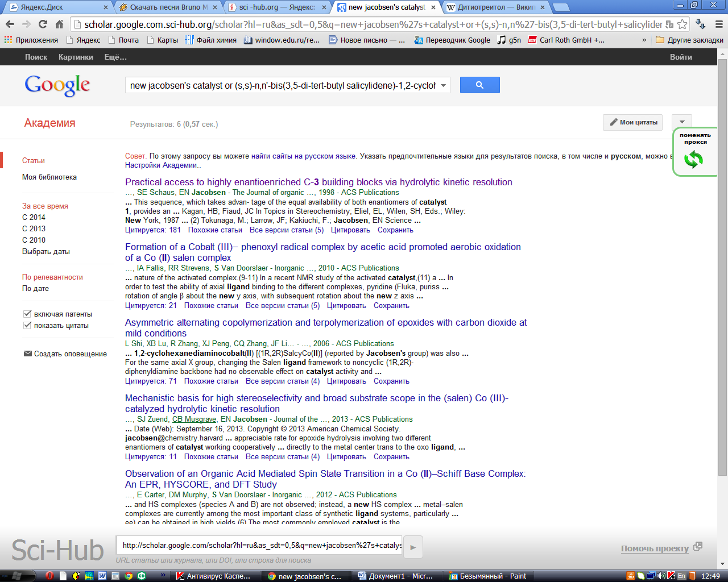
Task: Click the download extension icon in toolbar
Action: pos(701,24)
